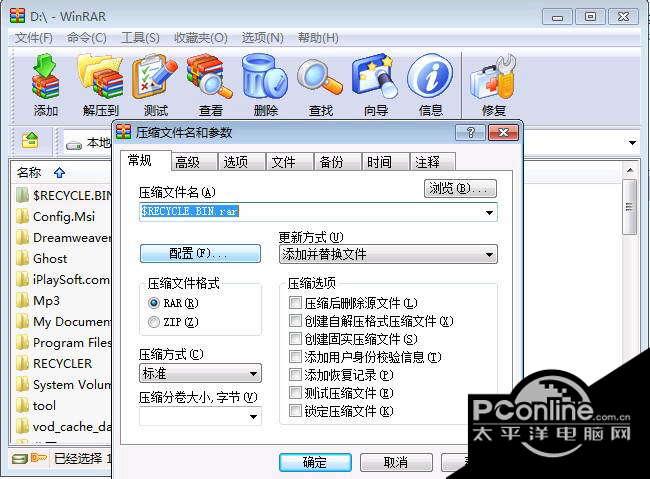Click the WinRAR icon in main title bar
Screen dimensions: 650x479
tap(17, 15)
